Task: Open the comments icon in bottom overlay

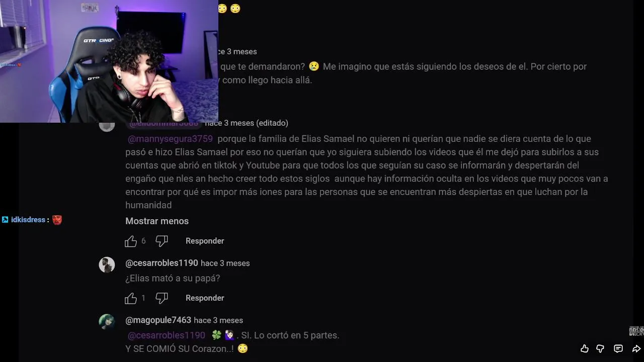Action: tap(618, 348)
